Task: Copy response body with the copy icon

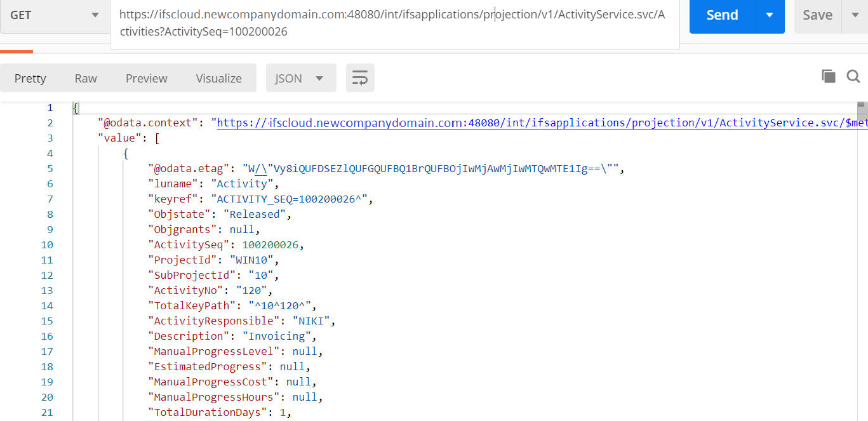Action: (828, 76)
